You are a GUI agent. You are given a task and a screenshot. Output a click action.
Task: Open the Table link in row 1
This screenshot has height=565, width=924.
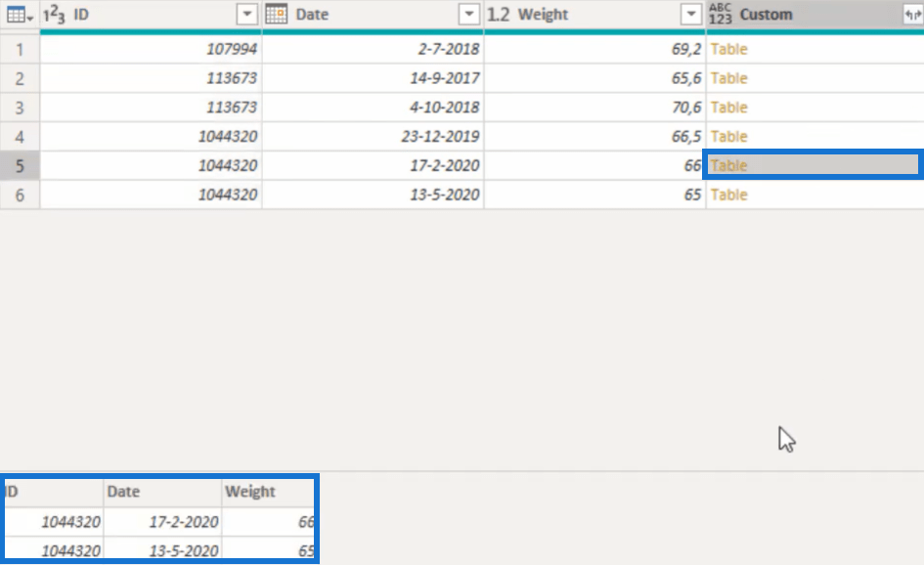729,49
